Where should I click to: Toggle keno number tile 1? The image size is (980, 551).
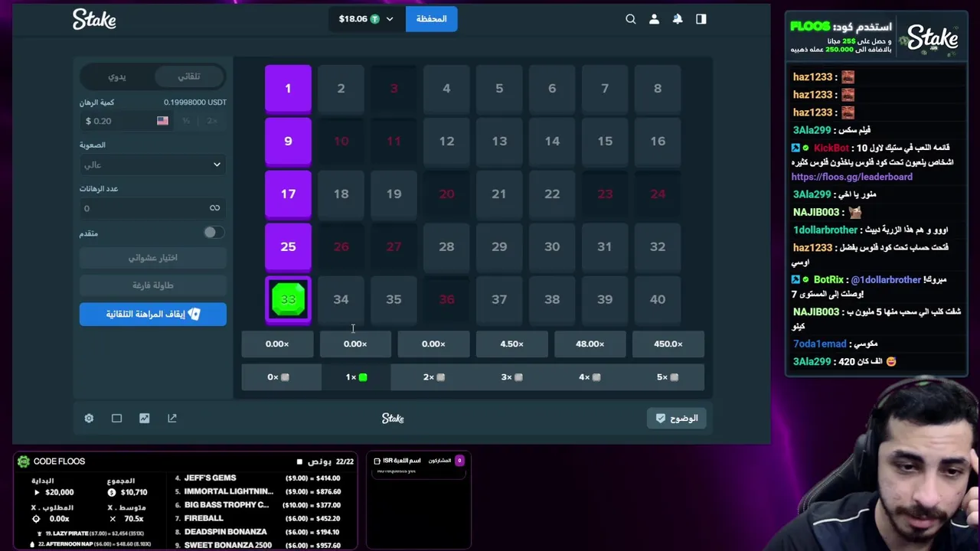point(288,89)
